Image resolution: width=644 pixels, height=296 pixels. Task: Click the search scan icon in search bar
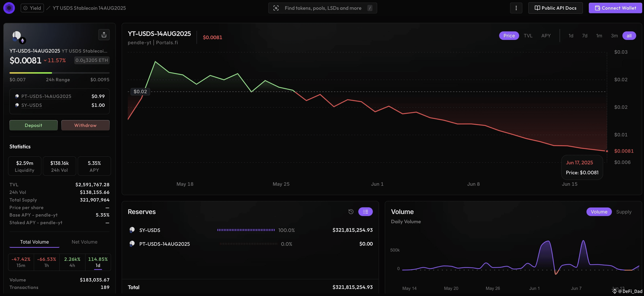[276, 8]
